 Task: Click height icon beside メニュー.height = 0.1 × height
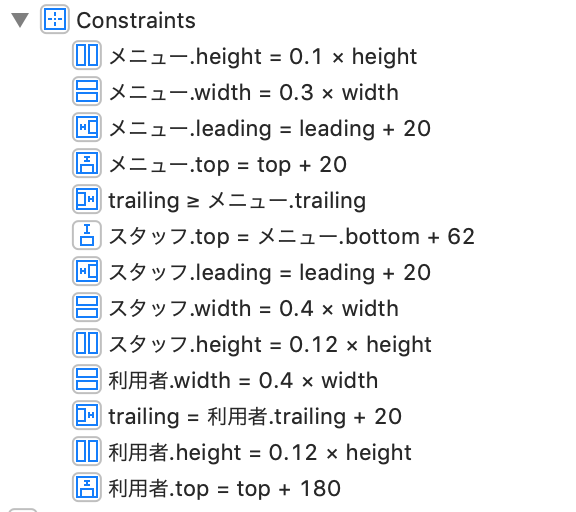coord(87,55)
